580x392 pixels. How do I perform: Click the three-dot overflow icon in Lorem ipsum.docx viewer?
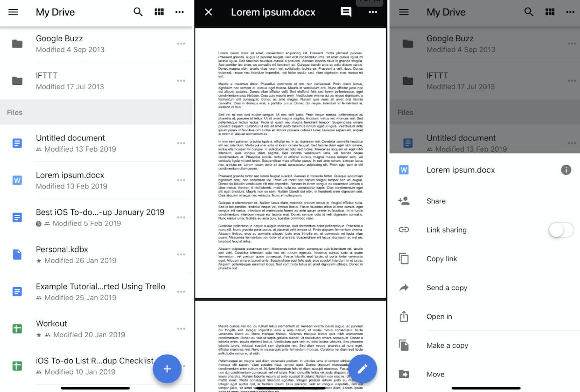point(372,12)
